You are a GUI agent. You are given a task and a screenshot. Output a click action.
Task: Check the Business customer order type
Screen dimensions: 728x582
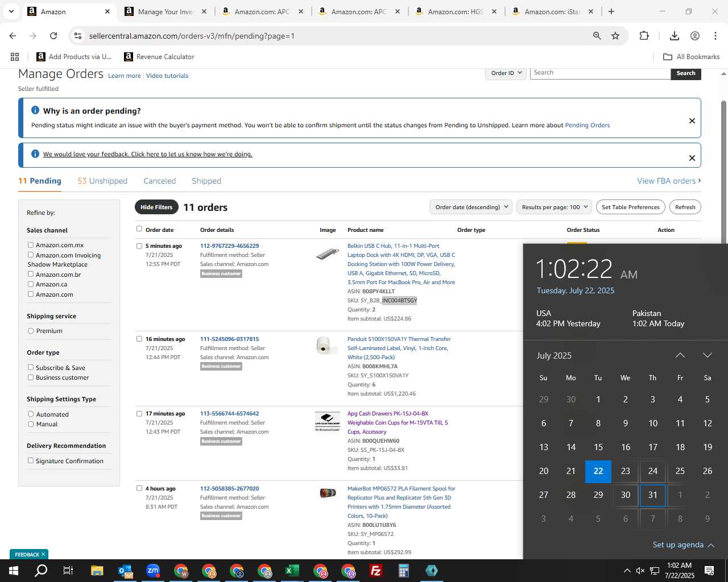point(31,377)
